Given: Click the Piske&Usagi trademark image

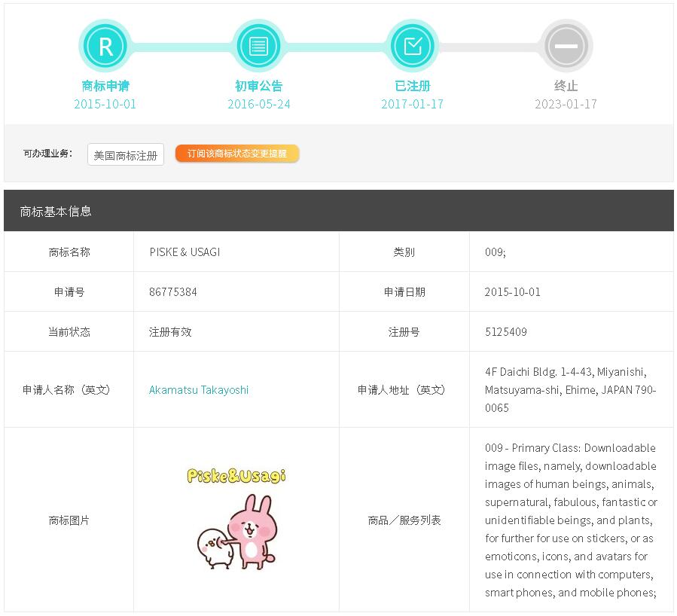Looking at the screenshot, I should tap(236, 520).
